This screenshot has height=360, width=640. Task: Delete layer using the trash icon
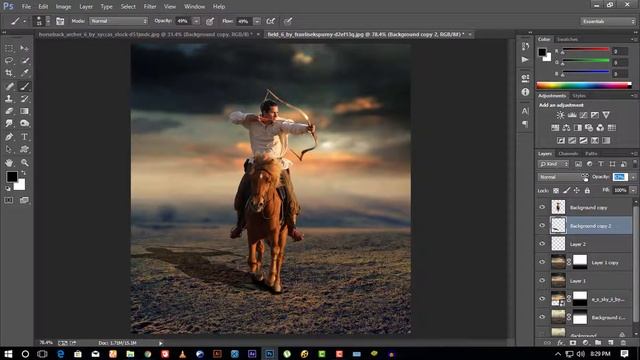point(623,343)
